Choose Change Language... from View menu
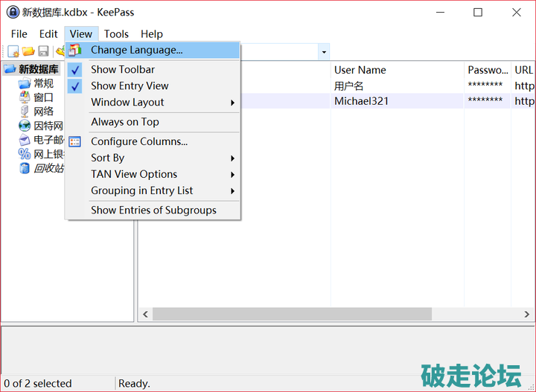536x392 pixels. [136, 50]
